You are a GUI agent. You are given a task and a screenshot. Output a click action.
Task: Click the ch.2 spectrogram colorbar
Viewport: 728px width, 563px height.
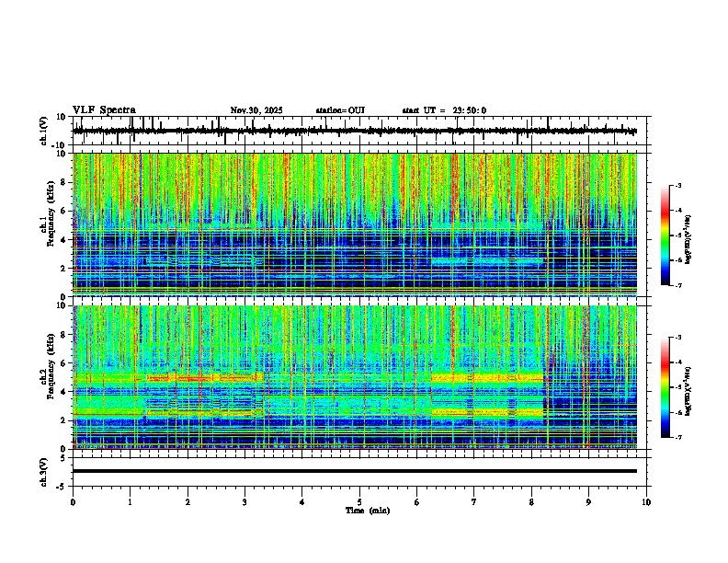pyautogui.click(x=665, y=387)
